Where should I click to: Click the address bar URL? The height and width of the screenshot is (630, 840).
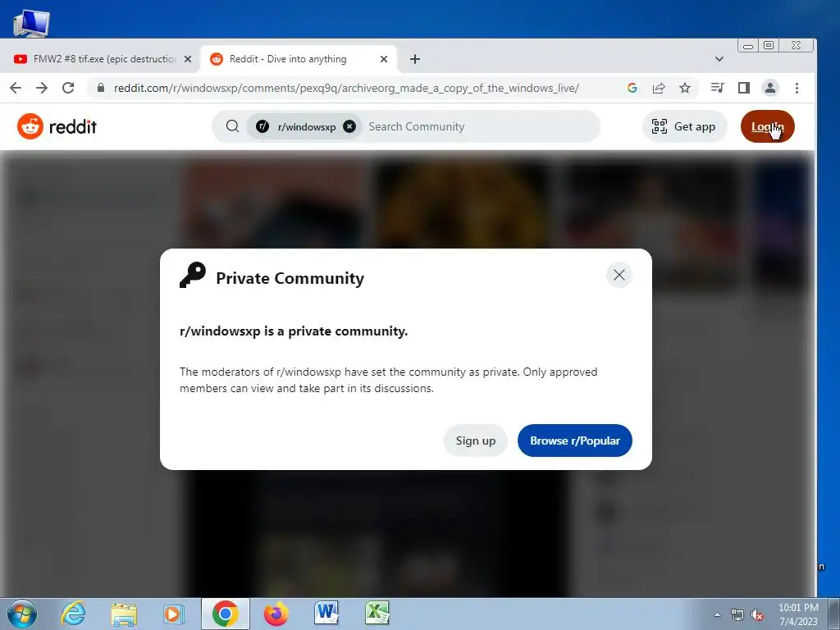click(346, 88)
